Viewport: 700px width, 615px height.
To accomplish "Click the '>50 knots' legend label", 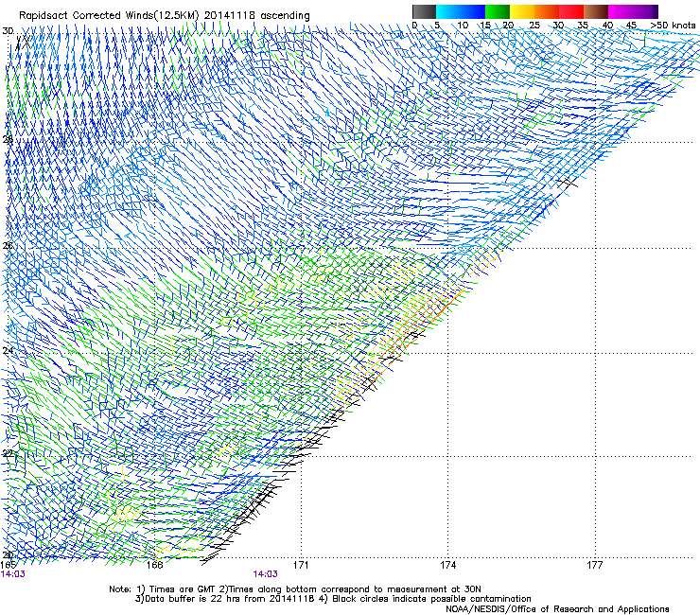I will (x=673, y=26).
